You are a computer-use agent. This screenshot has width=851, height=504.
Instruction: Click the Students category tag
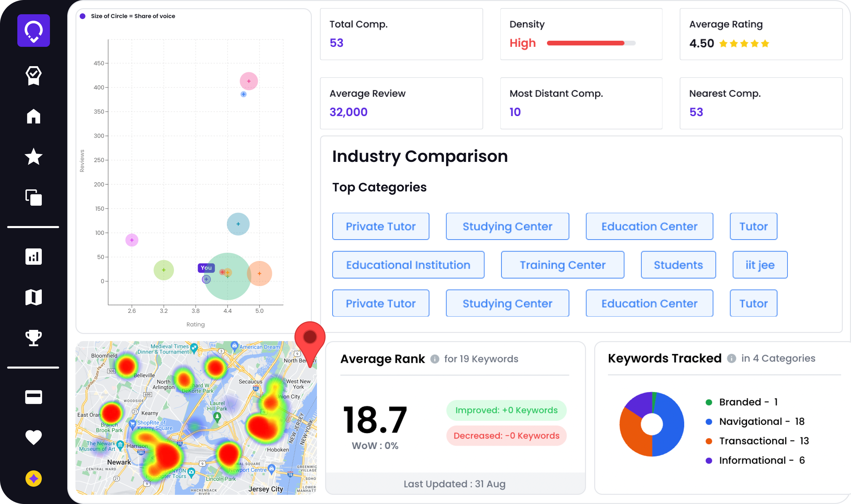tap(678, 265)
